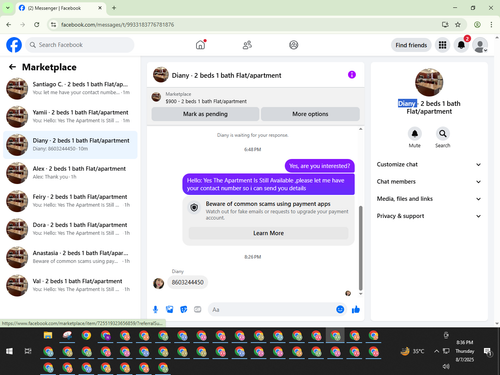Screen dimensions: 500x375
Task: Open Alex conversation
Action: (70, 173)
